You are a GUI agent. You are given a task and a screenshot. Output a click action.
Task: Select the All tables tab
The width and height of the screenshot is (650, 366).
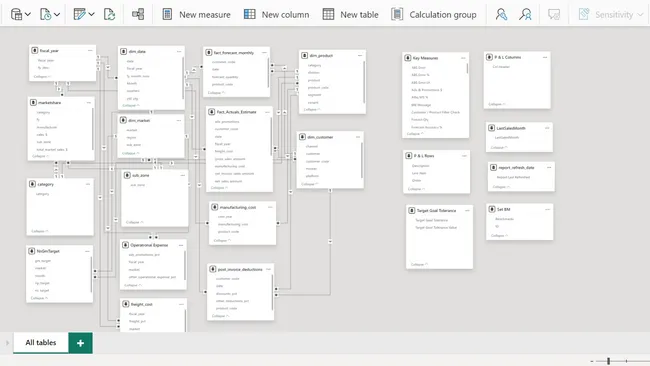tap(41, 343)
